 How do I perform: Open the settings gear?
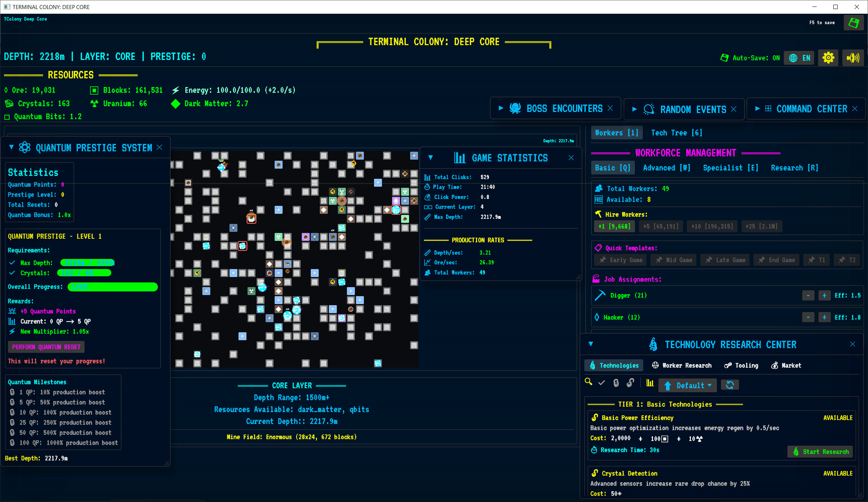coord(828,57)
